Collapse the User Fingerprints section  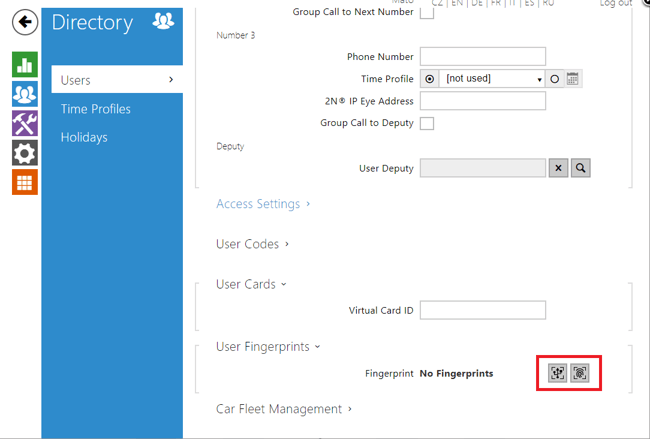[x=268, y=347]
